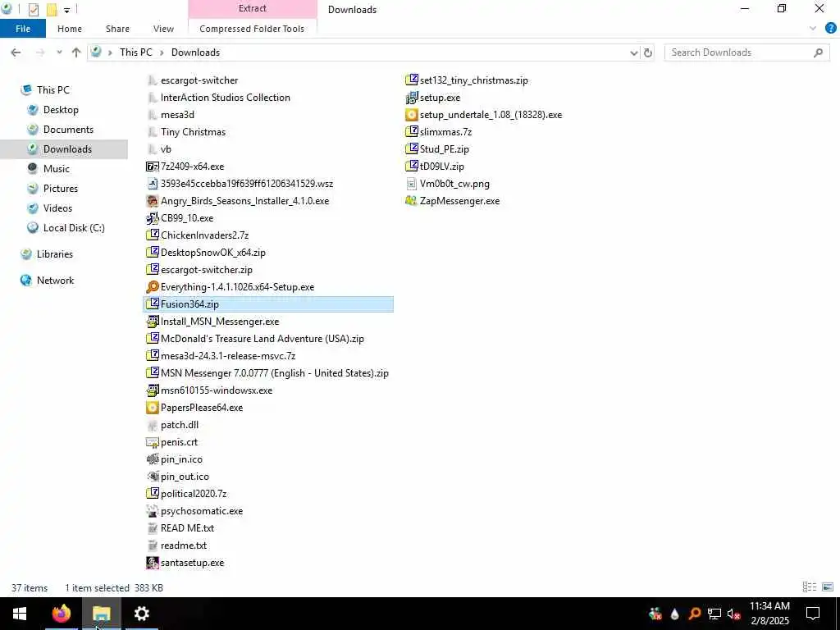Screen dimensions: 840x630
Task: Select the setup.exe installer icon
Action: click(x=412, y=98)
